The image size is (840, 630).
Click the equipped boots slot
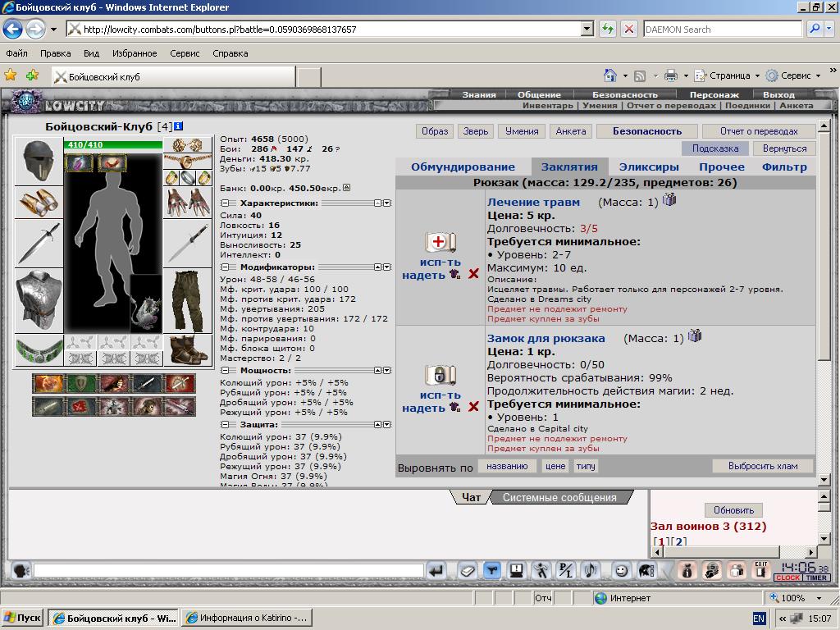click(188, 350)
